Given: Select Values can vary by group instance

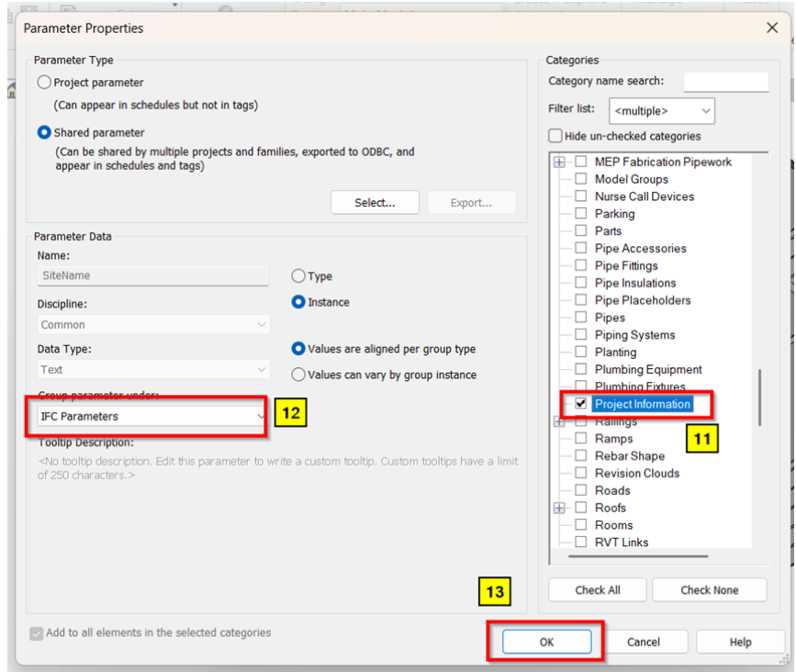Looking at the screenshot, I should [x=298, y=375].
